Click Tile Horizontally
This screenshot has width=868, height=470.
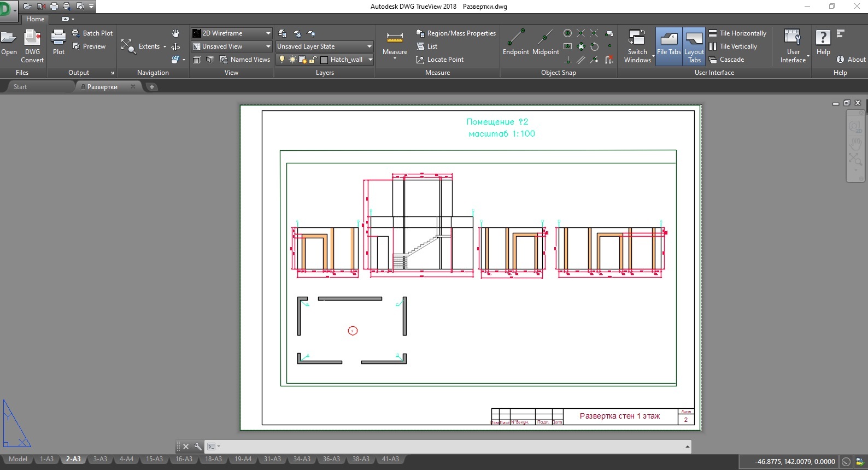point(737,33)
